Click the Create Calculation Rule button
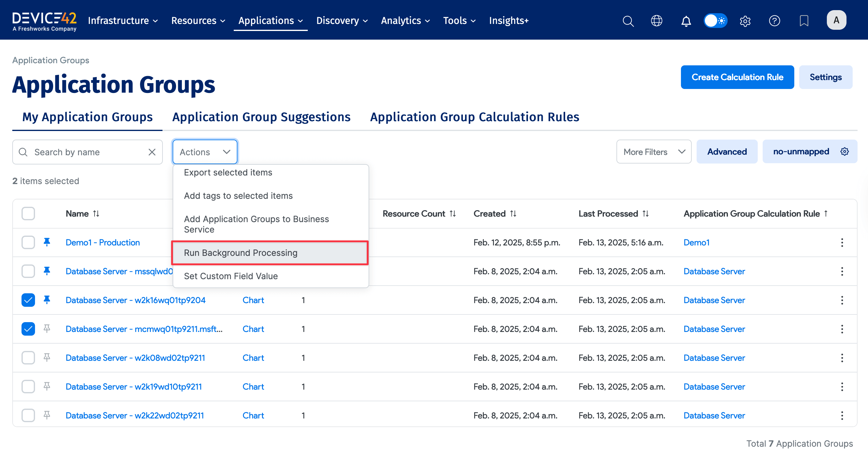Viewport: 868px width, 470px height. pos(737,77)
